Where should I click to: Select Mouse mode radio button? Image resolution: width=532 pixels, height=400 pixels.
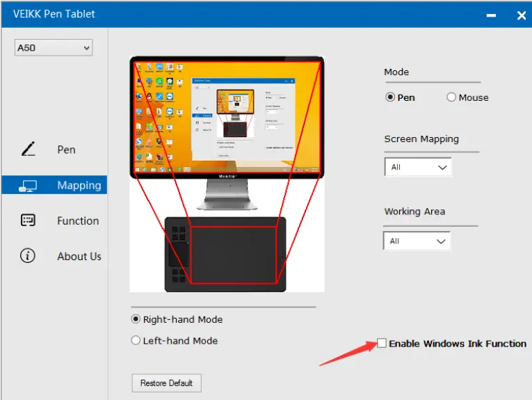click(x=451, y=97)
